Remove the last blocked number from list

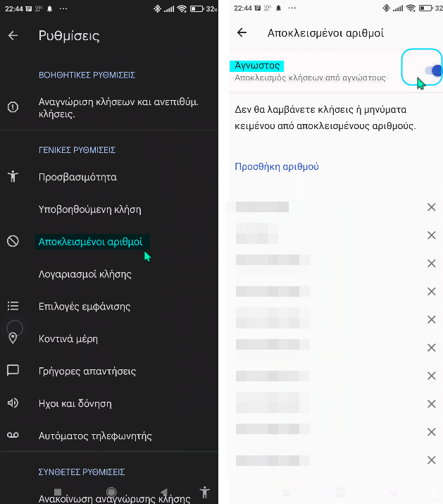tap(432, 460)
